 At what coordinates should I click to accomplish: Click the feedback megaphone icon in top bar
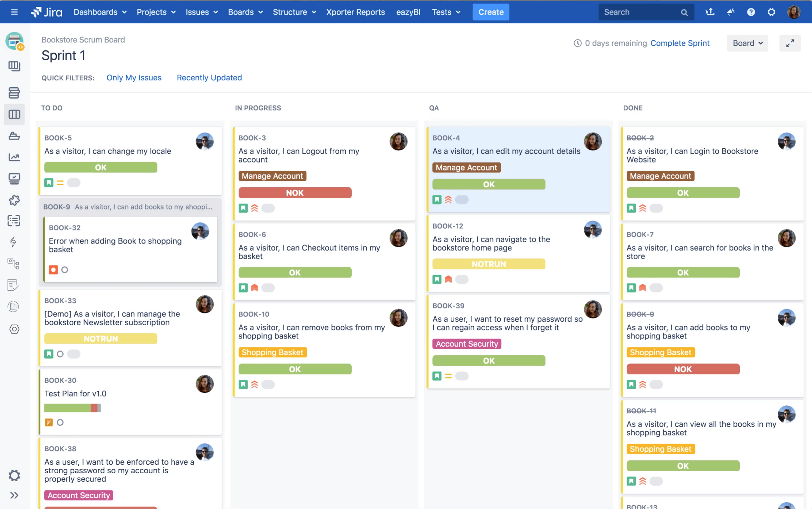pos(730,12)
